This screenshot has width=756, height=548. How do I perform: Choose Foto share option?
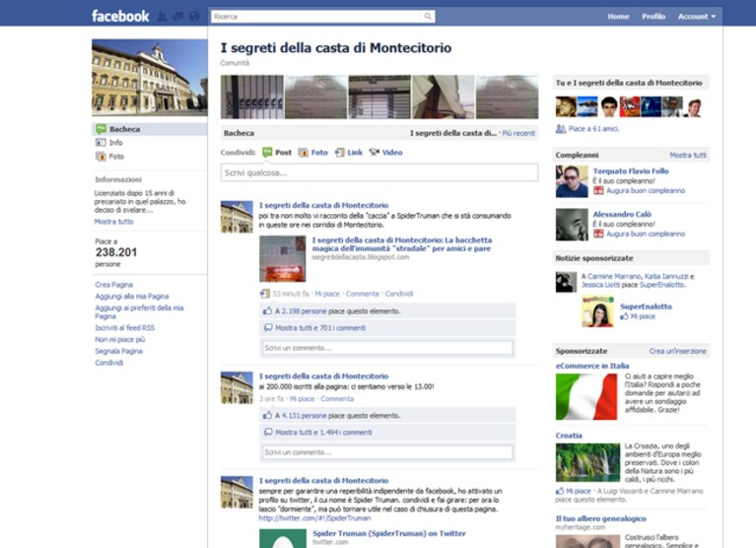coord(312,153)
